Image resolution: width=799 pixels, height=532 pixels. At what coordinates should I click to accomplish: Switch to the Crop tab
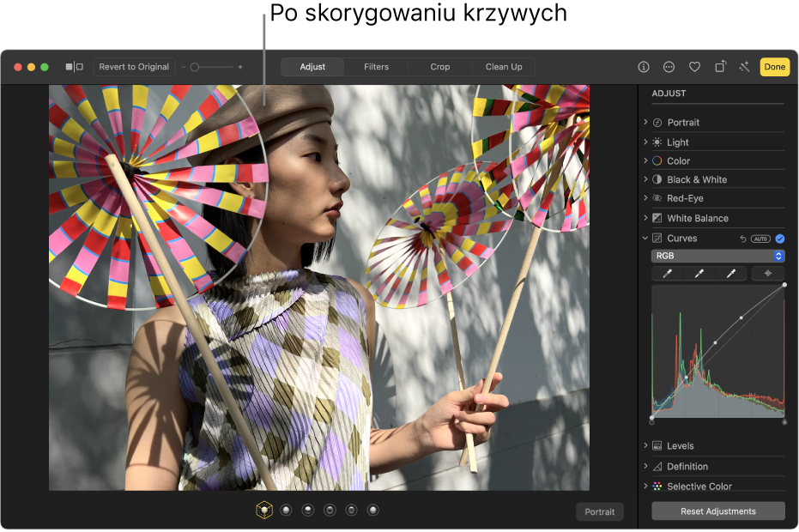439,67
